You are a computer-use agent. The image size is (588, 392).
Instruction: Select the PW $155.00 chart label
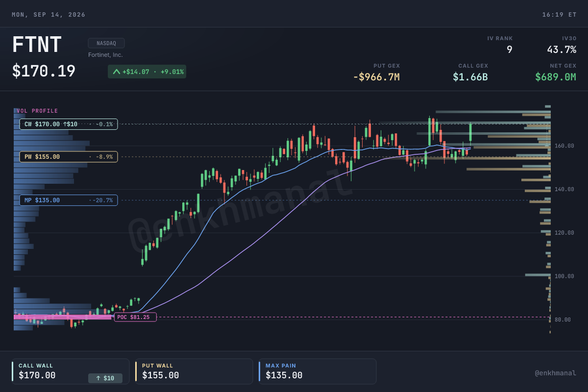point(69,157)
